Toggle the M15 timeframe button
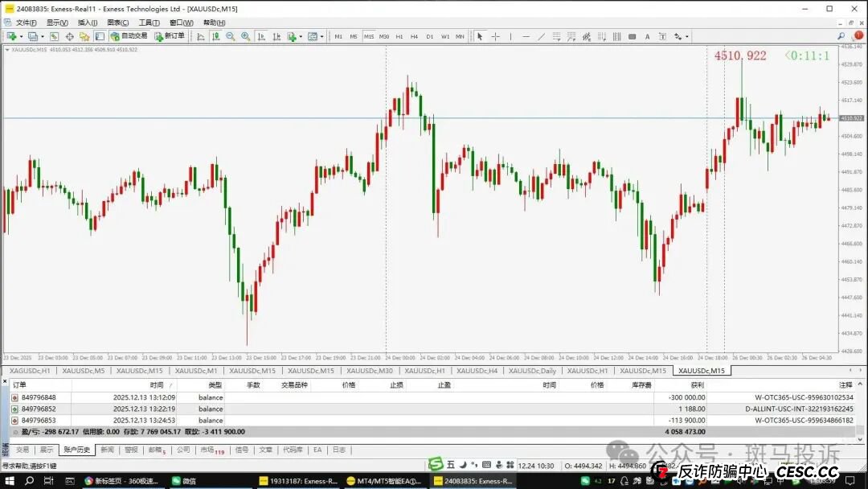The image size is (868, 489). point(368,36)
